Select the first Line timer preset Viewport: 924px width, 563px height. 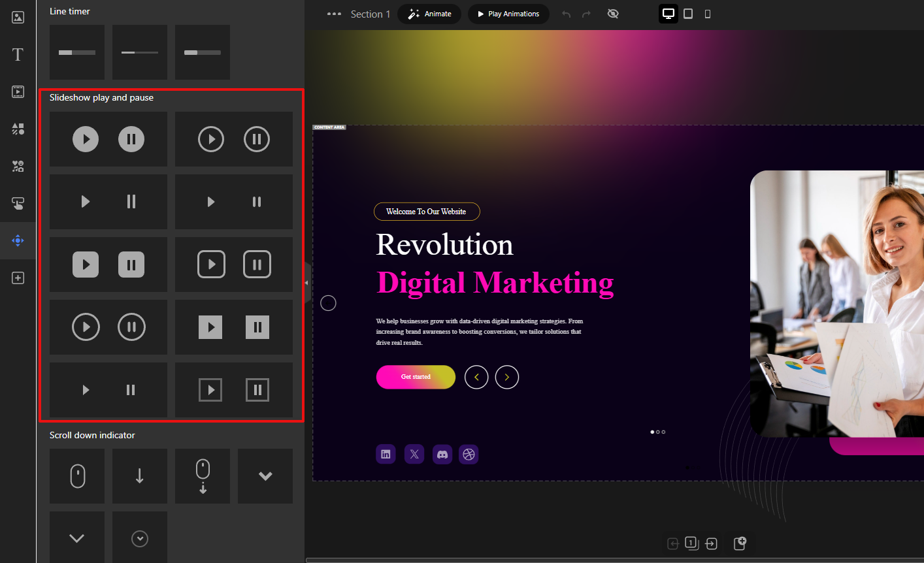(77, 52)
